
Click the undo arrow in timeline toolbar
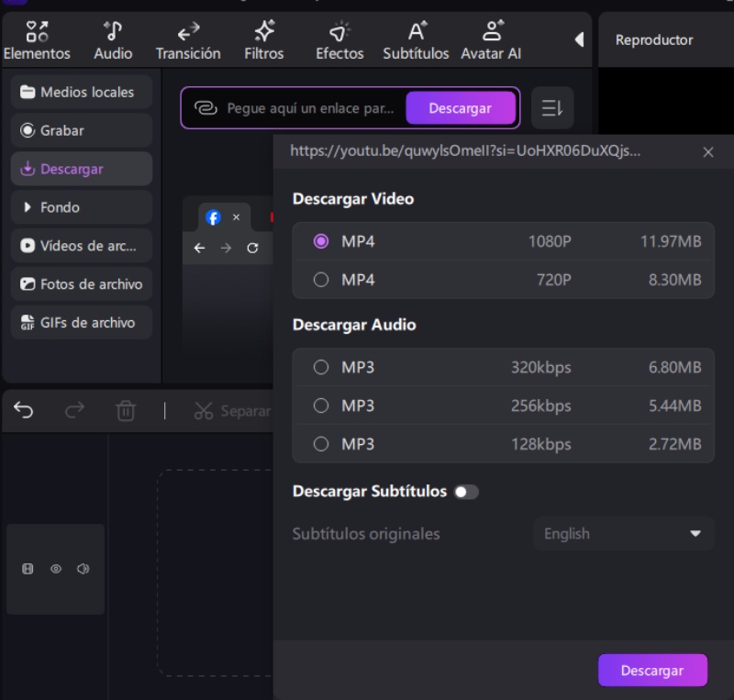(x=24, y=411)
